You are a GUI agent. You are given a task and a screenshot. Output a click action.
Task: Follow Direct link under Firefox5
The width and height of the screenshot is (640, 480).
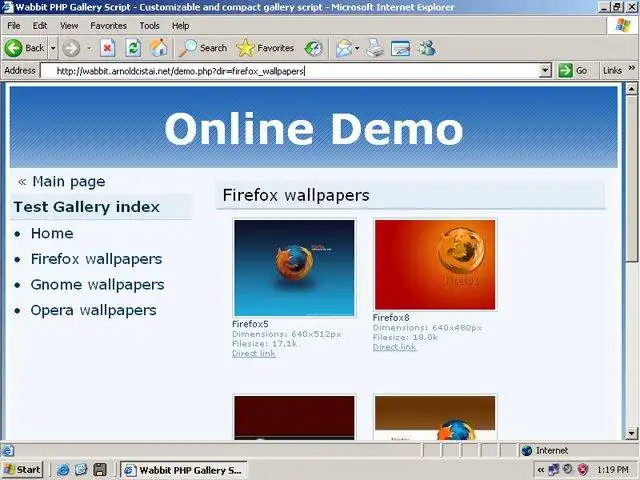253,353
